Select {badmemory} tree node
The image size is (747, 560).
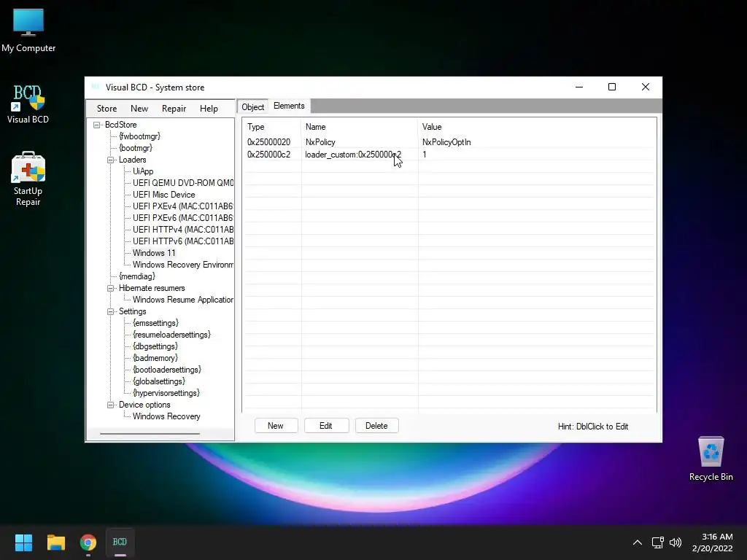tap(155, 358)
